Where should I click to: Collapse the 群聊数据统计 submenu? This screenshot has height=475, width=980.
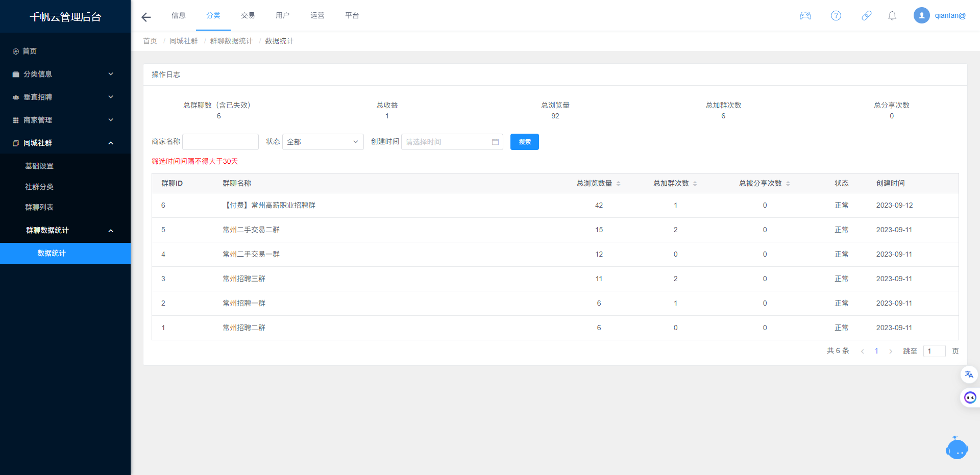coord(65,230)
